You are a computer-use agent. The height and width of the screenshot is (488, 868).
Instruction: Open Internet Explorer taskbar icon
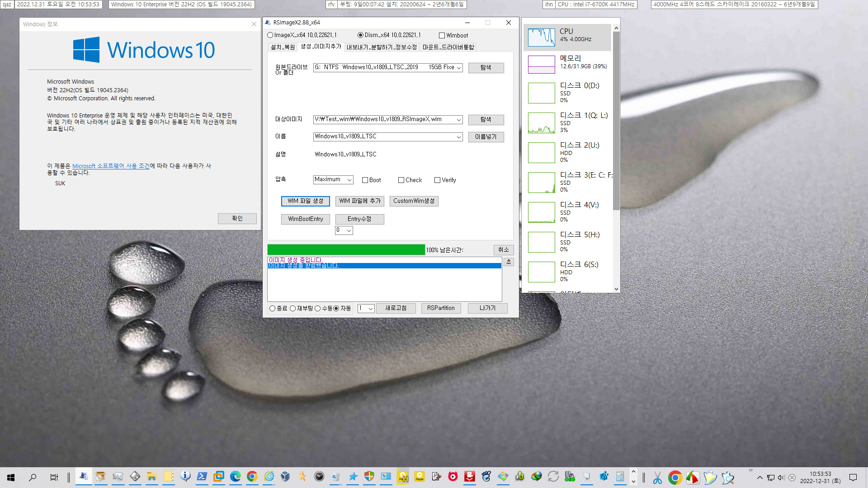tap(269, 477)
